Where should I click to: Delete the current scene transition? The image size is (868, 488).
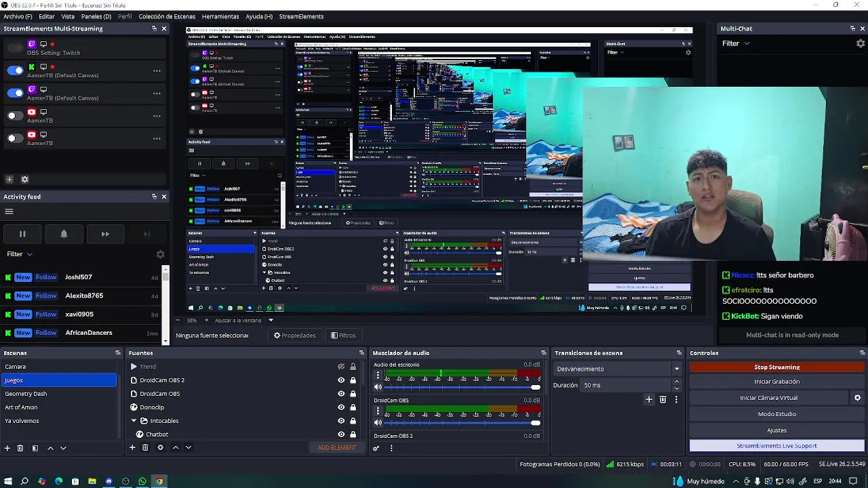tap(663, 399)
